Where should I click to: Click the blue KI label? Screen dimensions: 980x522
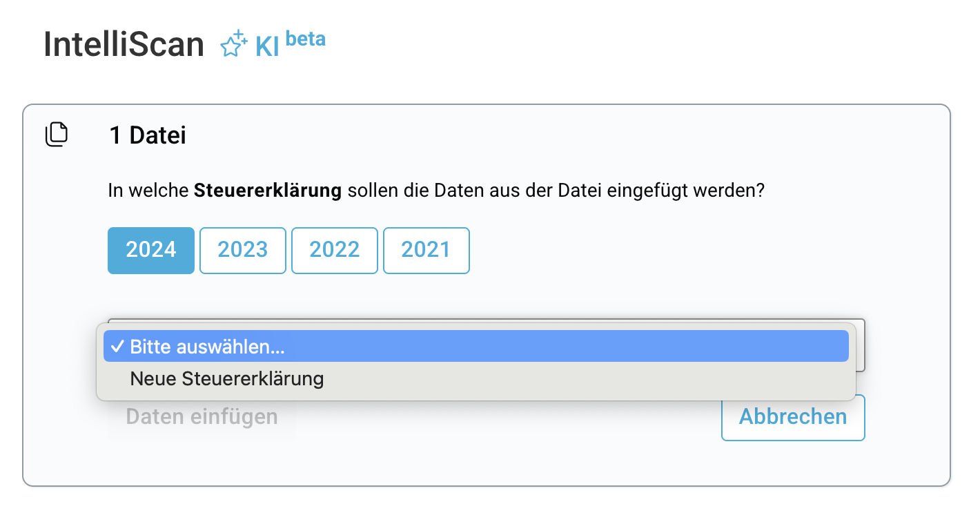point(267,46)
